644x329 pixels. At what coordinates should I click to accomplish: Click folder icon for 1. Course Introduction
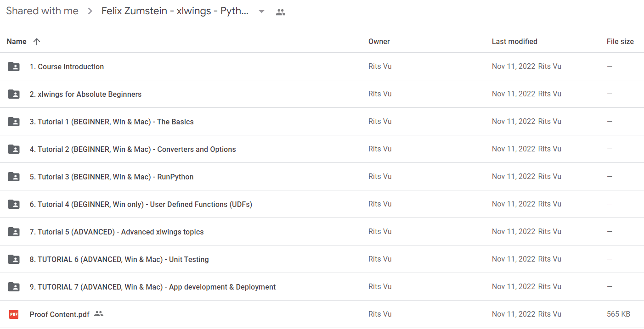tap(14, 67)
